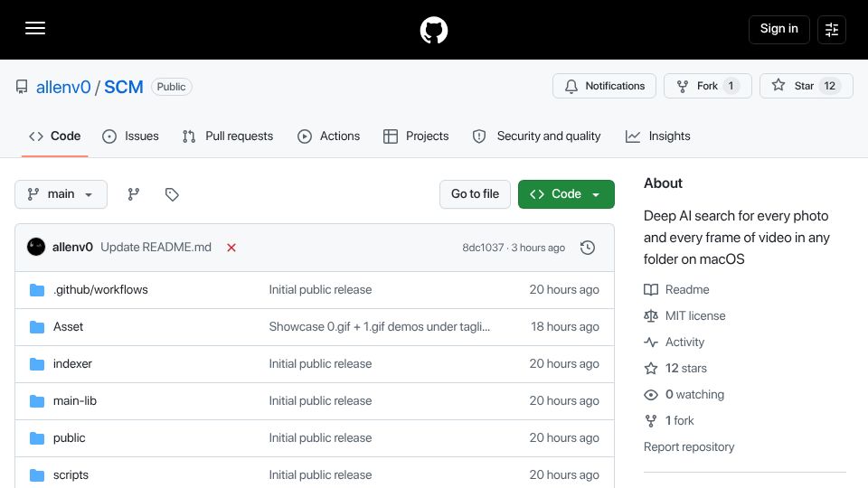Open the SCM repository name link
Viewport: 868px width, 488px height.
pos(124,87)
